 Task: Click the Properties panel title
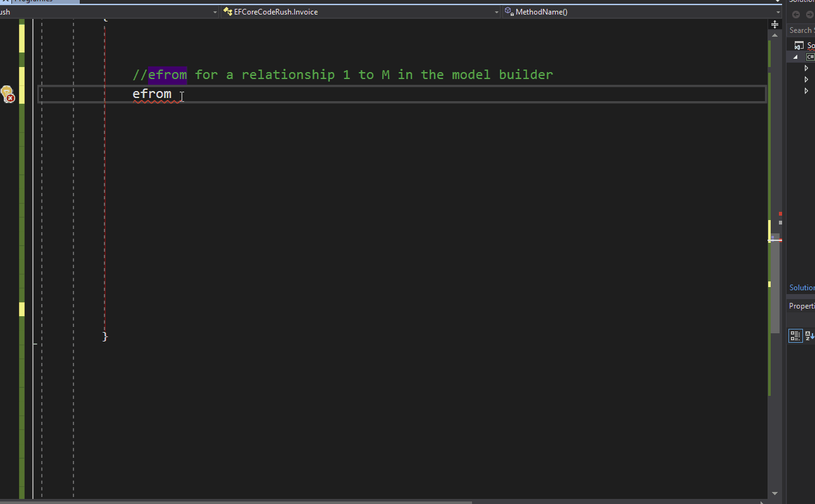[802, 306]
